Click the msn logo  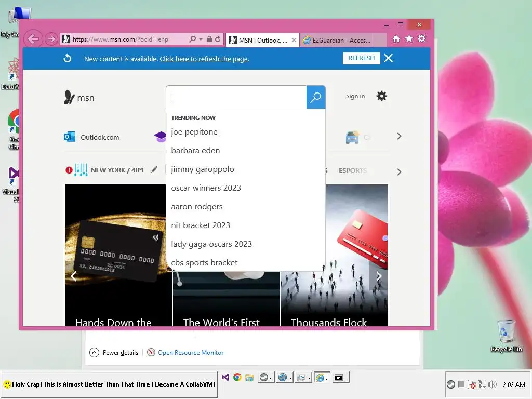tap(79, 97)
